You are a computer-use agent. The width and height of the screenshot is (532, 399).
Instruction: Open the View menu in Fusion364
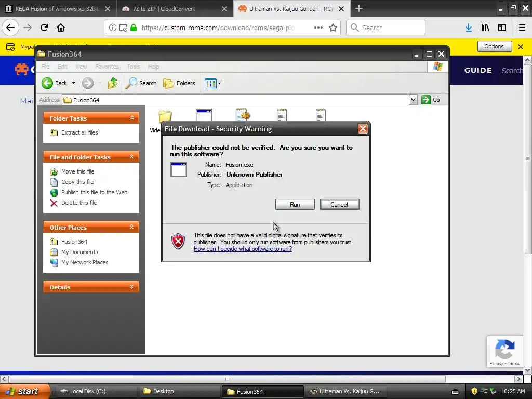[81, 66]
